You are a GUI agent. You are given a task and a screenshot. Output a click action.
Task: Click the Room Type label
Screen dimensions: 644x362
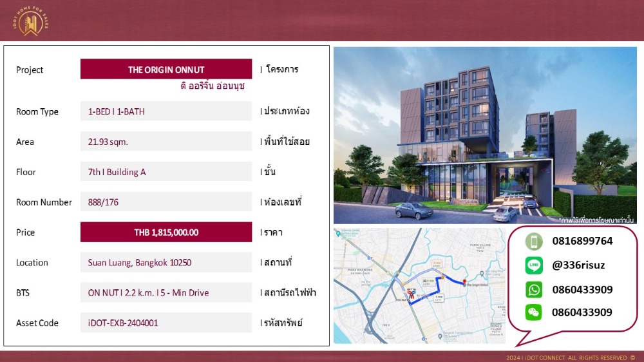click(x=37, y=112)
